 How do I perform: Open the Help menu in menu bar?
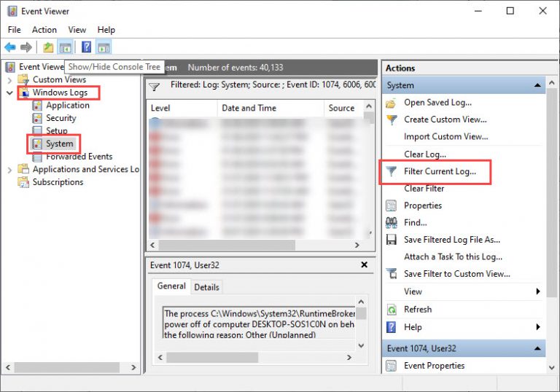[106, 30]
